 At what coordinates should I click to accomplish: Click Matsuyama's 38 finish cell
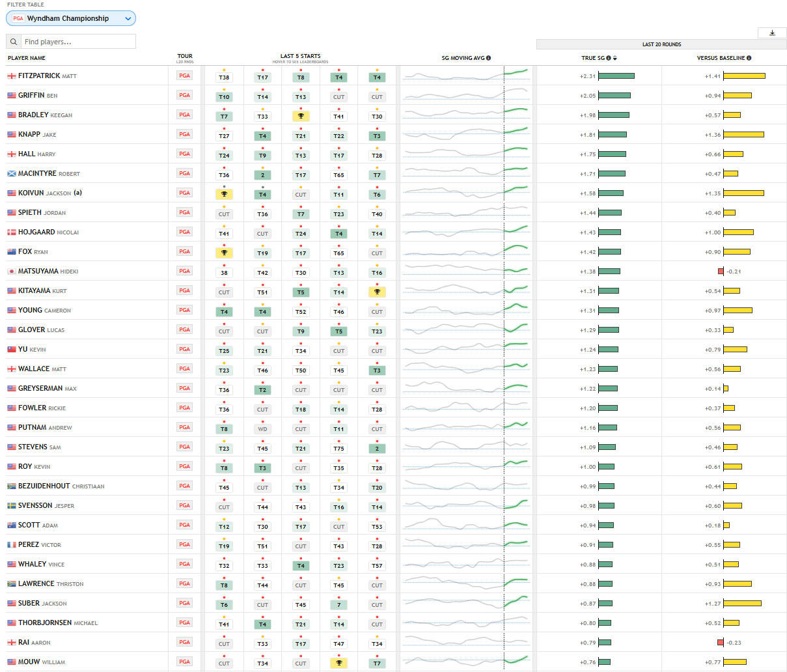coord(224,272)
